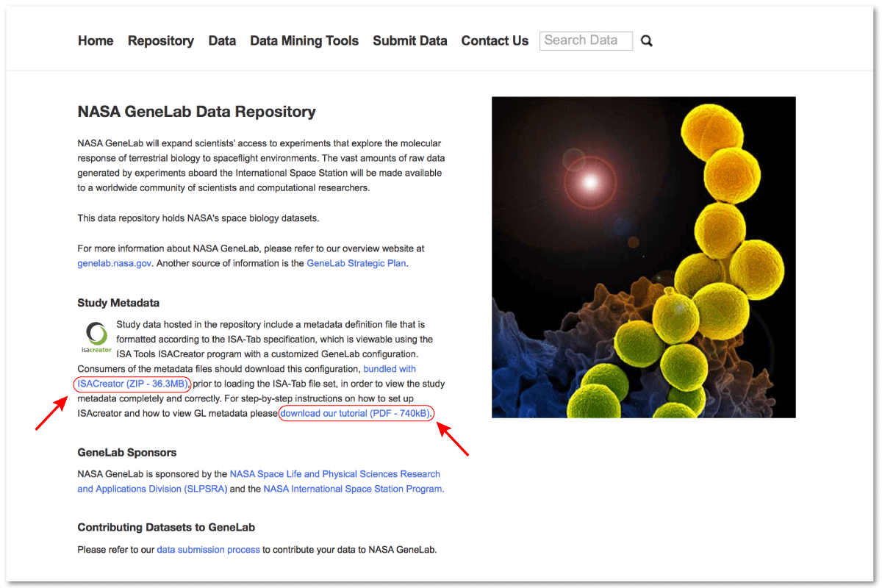Follow the 'bundled with' configuration link
The width and height of the screenshot is (882, 588).
(390, 368)
